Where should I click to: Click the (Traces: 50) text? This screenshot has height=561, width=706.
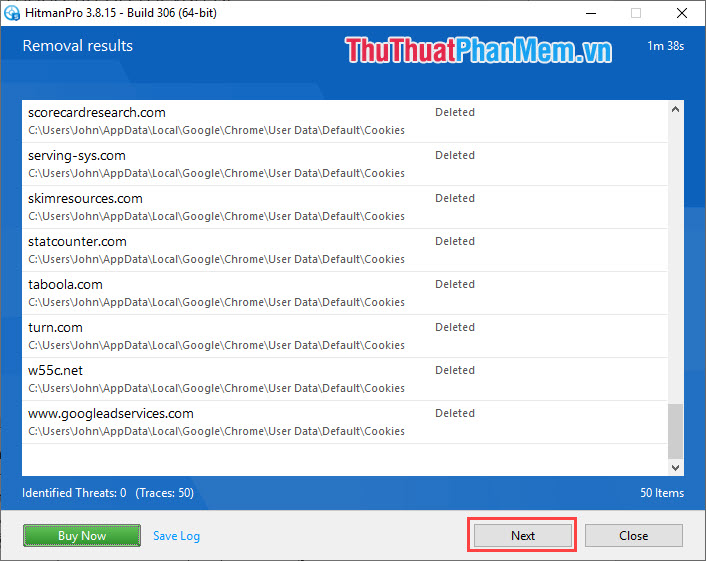(x=164, y=493)
